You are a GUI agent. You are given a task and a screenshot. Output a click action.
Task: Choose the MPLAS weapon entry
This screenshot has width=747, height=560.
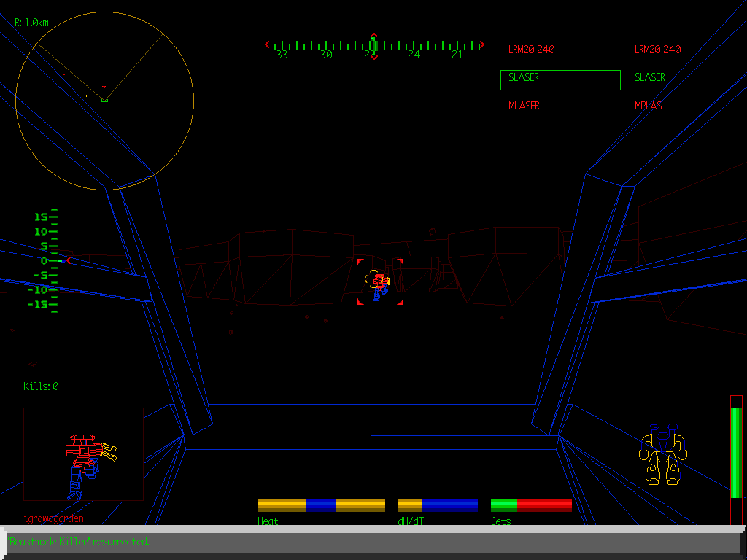point(648,106)
